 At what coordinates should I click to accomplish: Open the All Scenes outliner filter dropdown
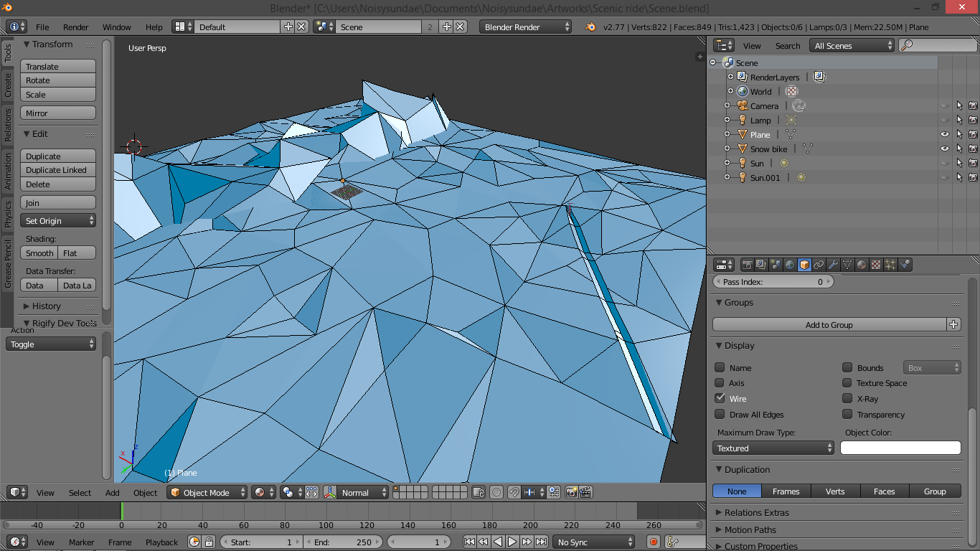[852, 45]
